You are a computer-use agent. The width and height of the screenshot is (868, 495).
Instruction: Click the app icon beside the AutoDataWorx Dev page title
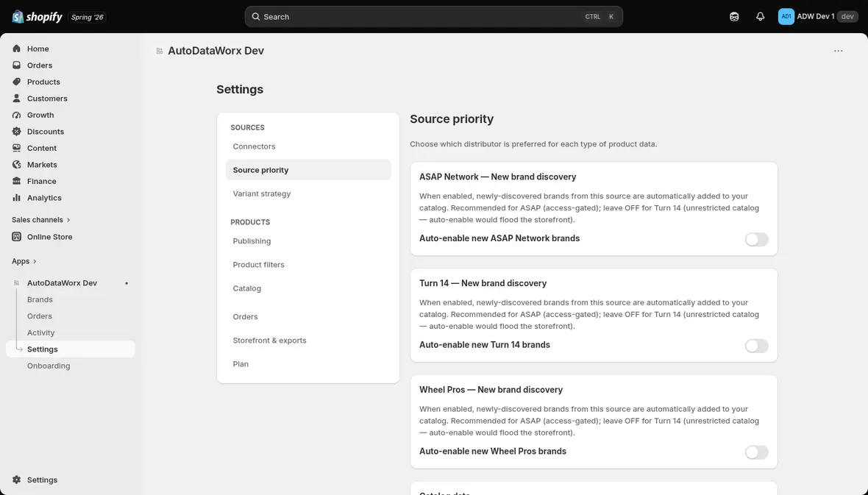point(160,51)
